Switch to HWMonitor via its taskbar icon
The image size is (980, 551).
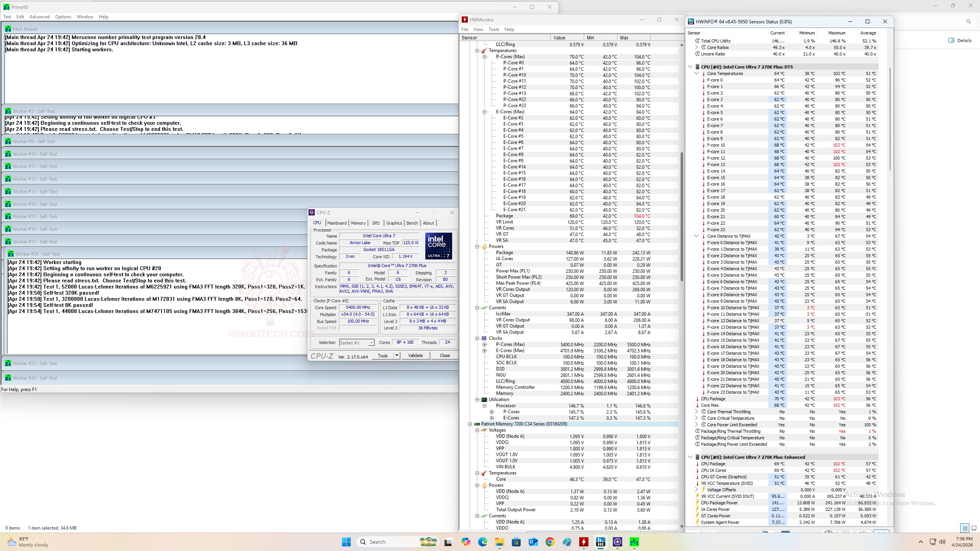[x=583, y=542]
